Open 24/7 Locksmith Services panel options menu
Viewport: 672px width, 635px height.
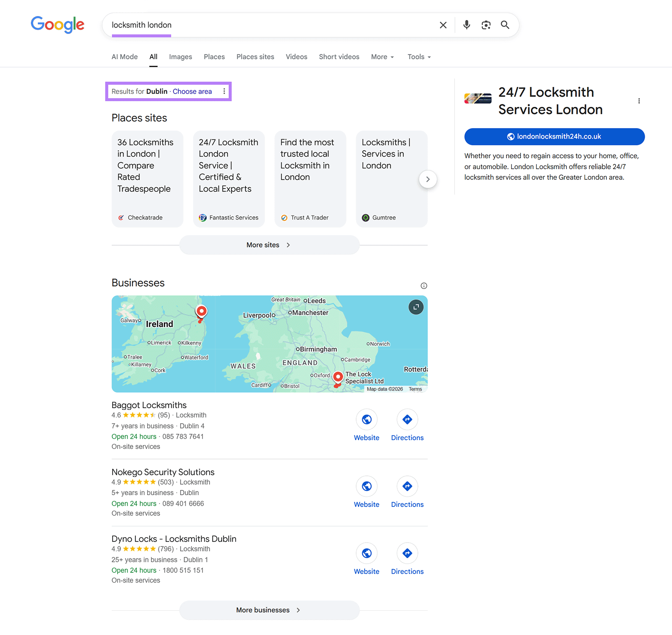tap(639, 101)
